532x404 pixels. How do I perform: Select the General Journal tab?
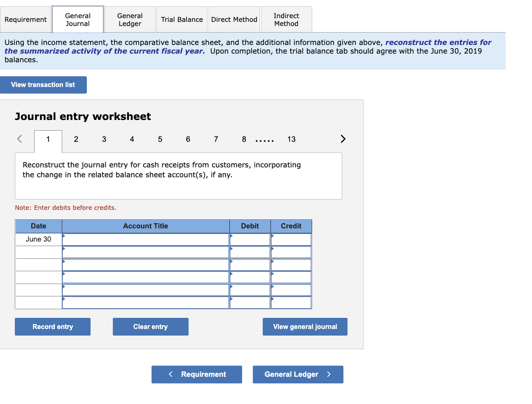coord(78,19)
